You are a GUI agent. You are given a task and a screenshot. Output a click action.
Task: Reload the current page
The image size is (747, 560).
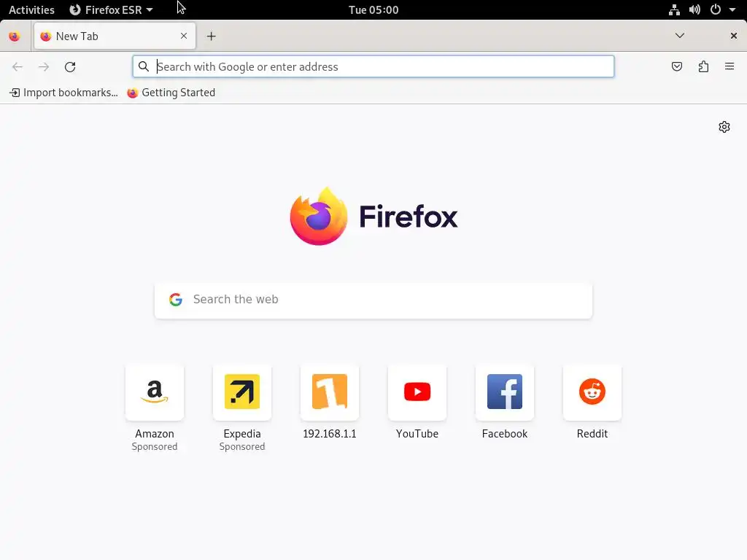click(70, 66)
